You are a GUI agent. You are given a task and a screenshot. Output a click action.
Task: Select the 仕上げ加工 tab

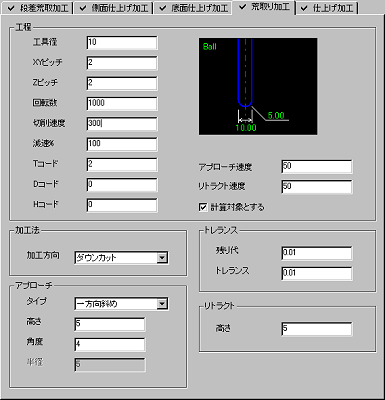pos(328,8)
